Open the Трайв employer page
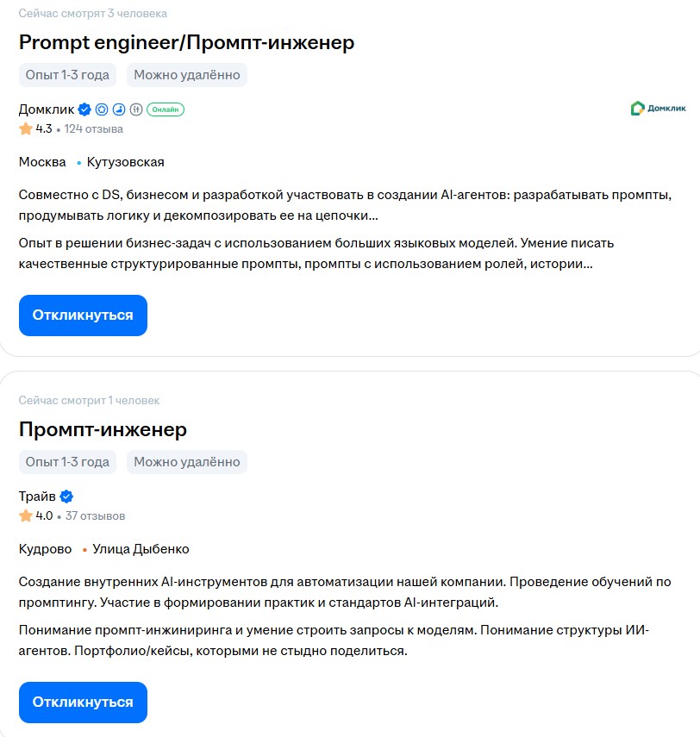This screenshot has height=737, width=700. coord(37,497)
